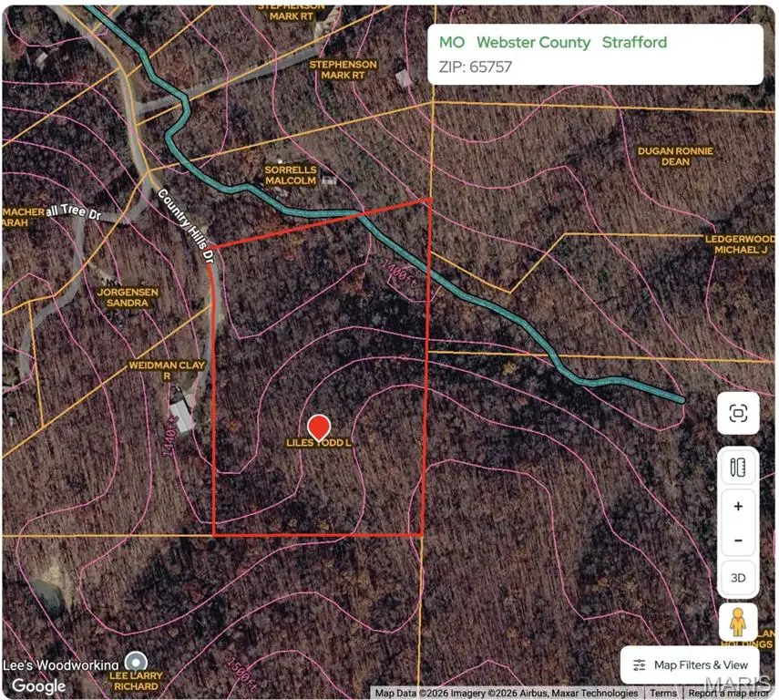Viewport: 779px width, 700px height.
Task: Zoom out with the minus button
Action: pyautogui.click(x=738, y=540)
